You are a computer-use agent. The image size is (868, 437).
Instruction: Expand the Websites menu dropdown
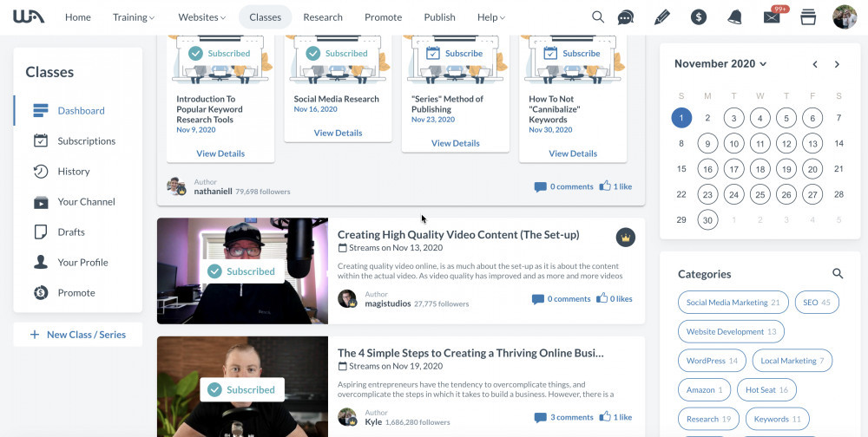(x=202, y=17)
